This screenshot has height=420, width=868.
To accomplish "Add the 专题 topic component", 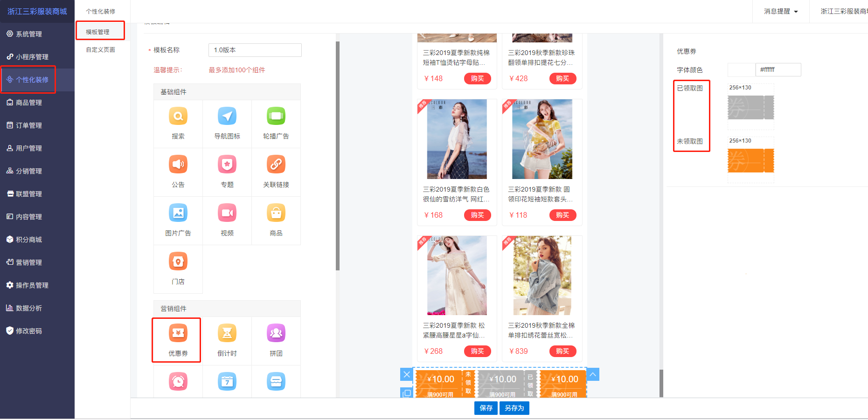I will (x=227, y=172).
